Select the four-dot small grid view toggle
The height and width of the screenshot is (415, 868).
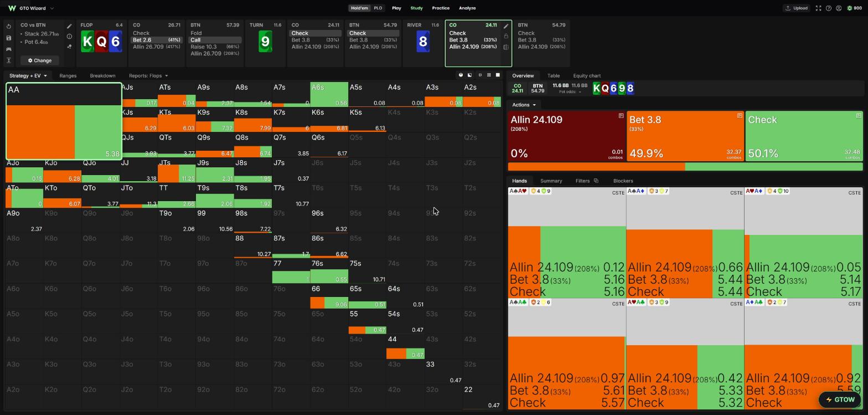480,75
